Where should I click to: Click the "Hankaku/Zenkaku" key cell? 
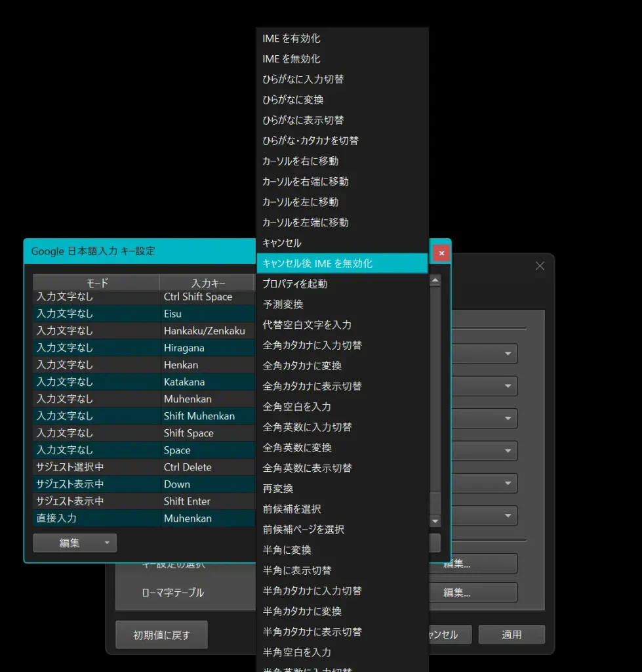(208, 331)
